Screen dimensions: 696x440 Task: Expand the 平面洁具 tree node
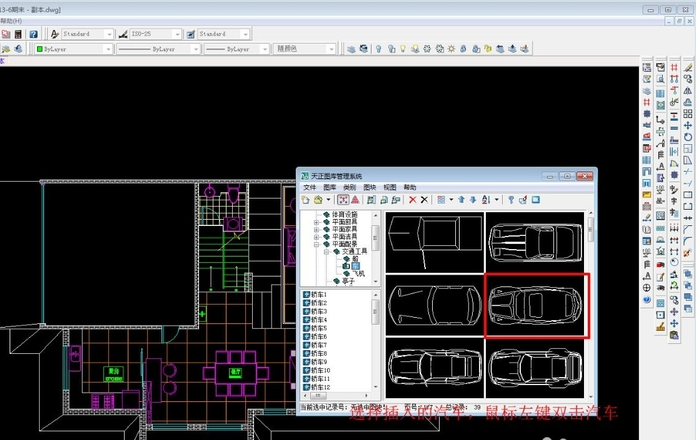[316, 237]
